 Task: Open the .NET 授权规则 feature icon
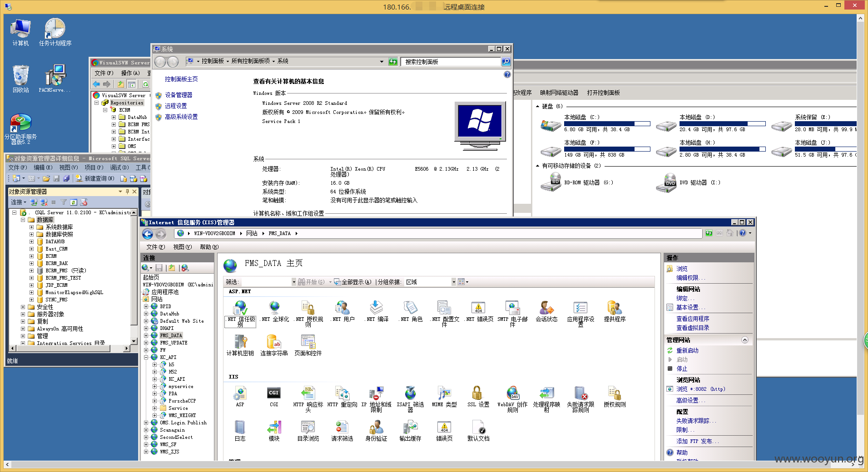coord(308,314)
